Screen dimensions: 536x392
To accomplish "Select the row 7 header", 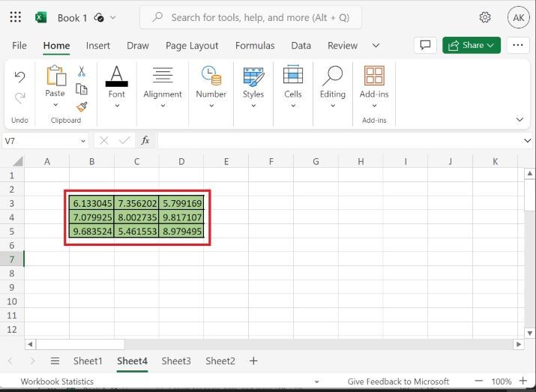I will point(12,259).
